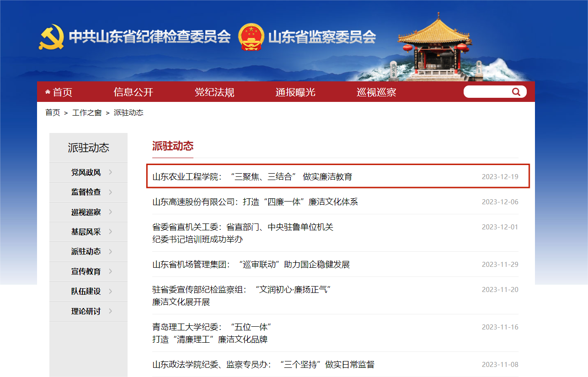Screen dimensions: 588x377
Task: Select 理论研讨 in left sidebar
Action: 86,311
